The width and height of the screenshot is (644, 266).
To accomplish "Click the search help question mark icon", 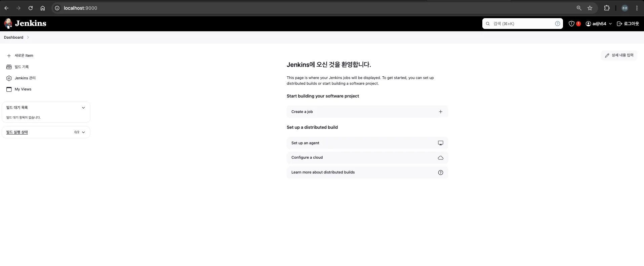I will (558, 24).
